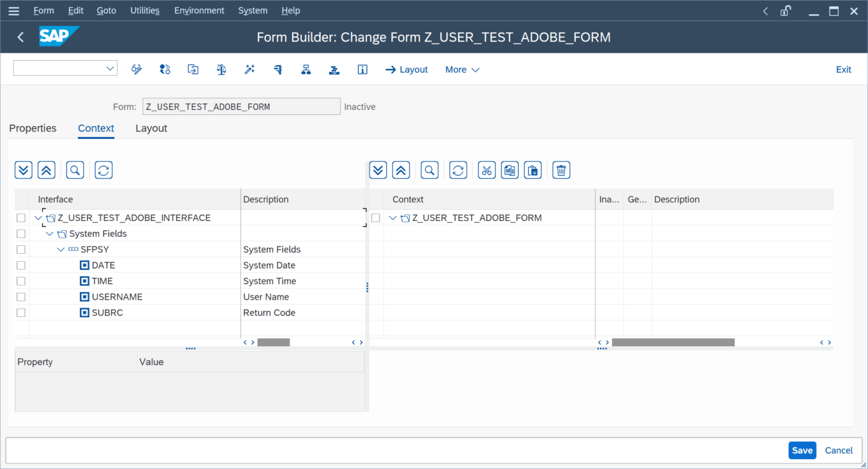Refresh the Interface pane
The image size is (868, 469).
click(x=104, y=170)
